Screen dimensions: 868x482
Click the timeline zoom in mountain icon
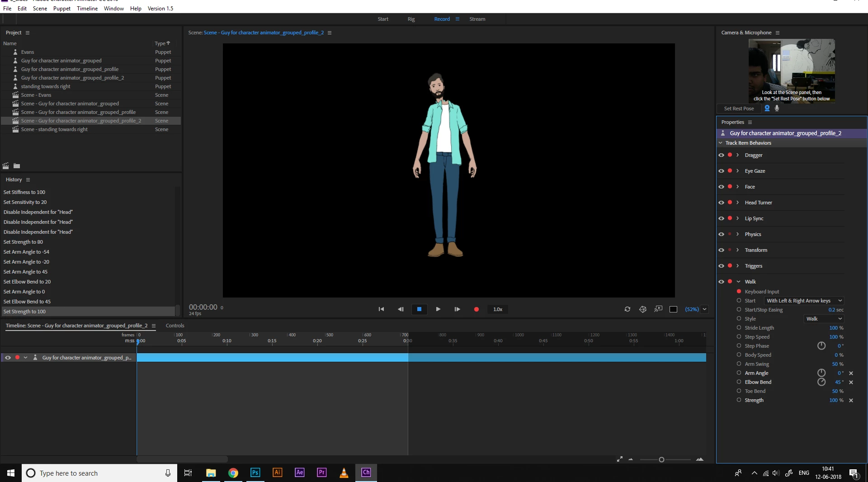pos(700,459)
